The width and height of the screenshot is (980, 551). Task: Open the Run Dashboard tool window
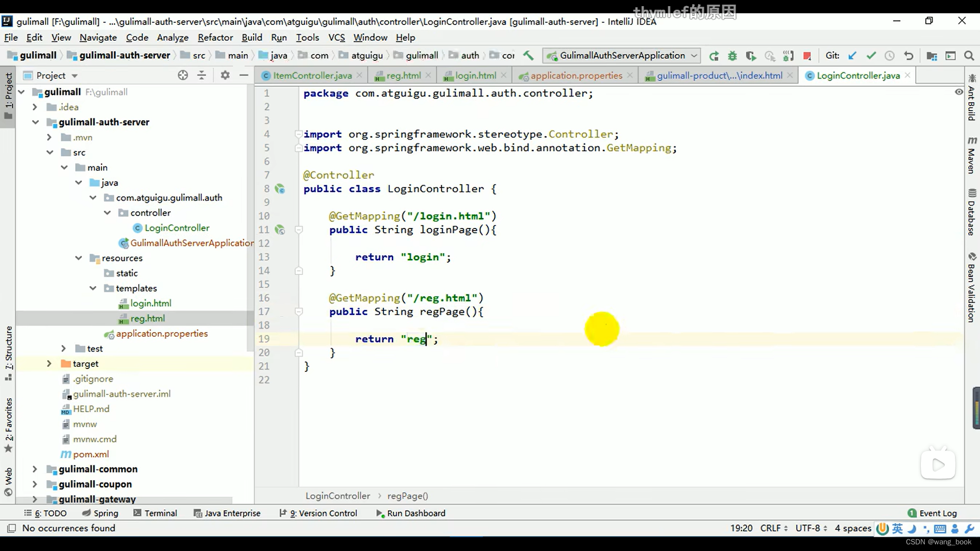[411, 513]
